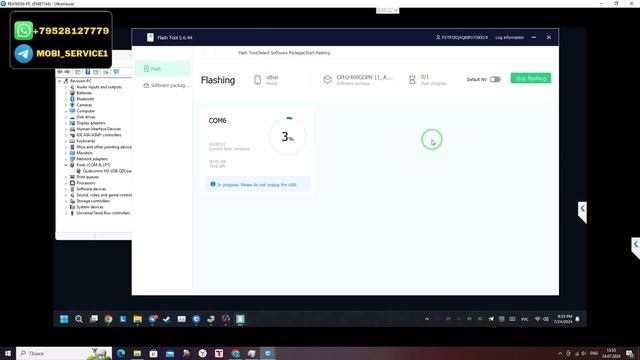Select Software devices entry

[x=91, y=189]
